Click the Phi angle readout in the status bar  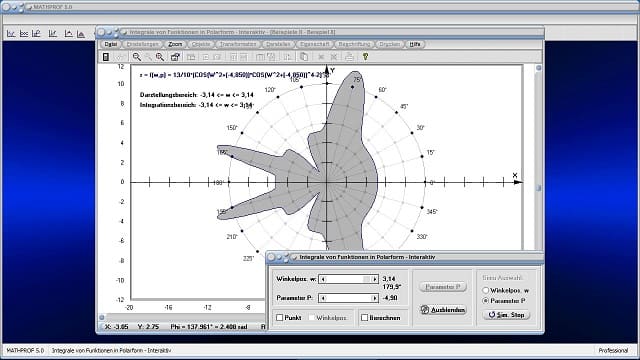click(209, 327)
